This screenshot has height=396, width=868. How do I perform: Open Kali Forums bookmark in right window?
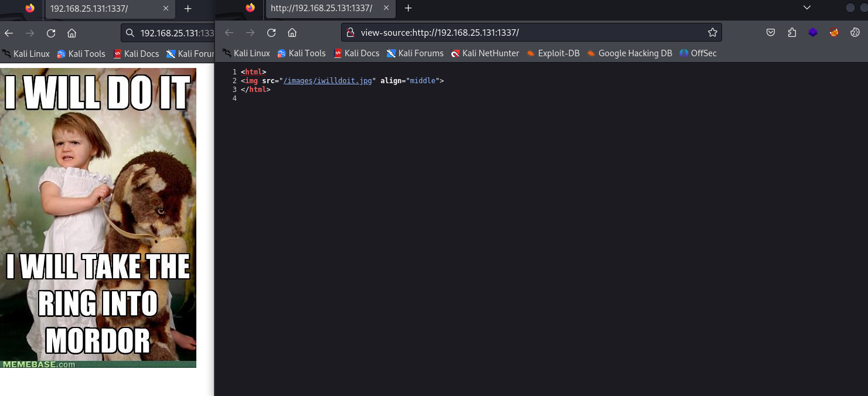tap(415, 53)
